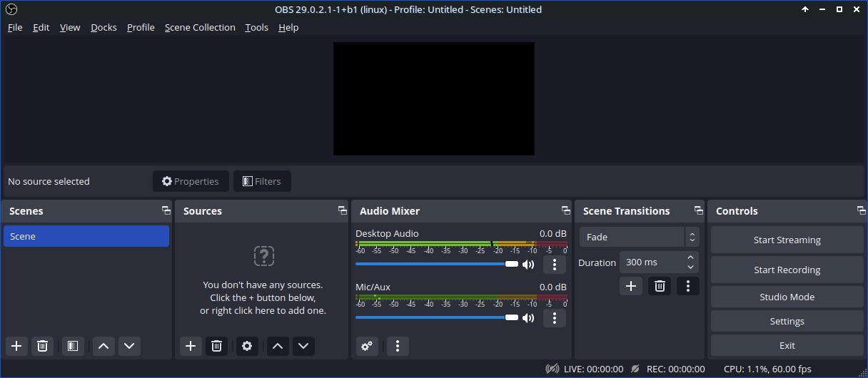Screen dimensions: 868x378
Task: Move scene up arrow in Scenes dock
Action: (x=104, y=346)
